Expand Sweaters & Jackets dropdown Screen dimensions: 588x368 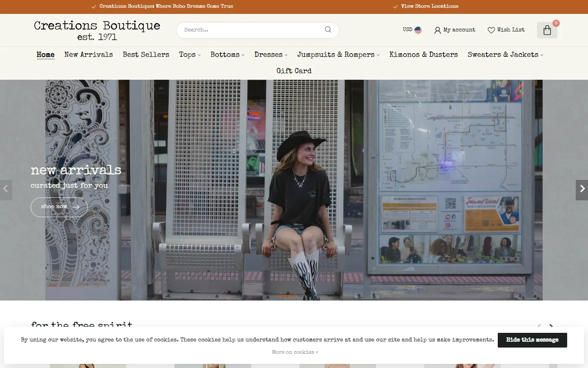[542, 55]
